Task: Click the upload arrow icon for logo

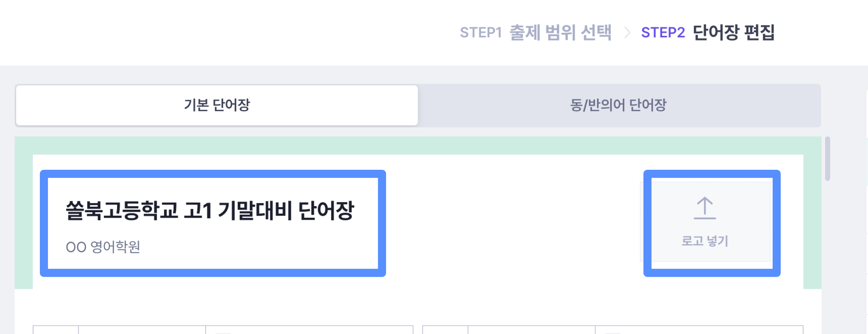Action: tap(705, 208)
